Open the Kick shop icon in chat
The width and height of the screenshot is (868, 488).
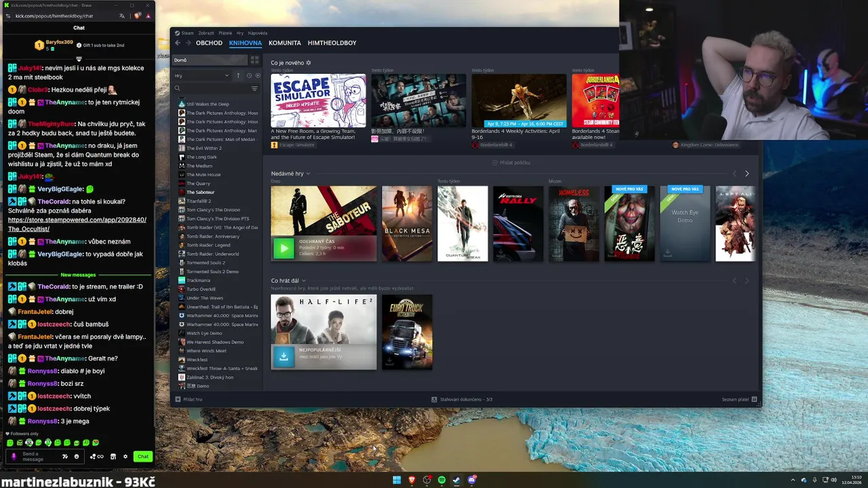pos(113,457)
